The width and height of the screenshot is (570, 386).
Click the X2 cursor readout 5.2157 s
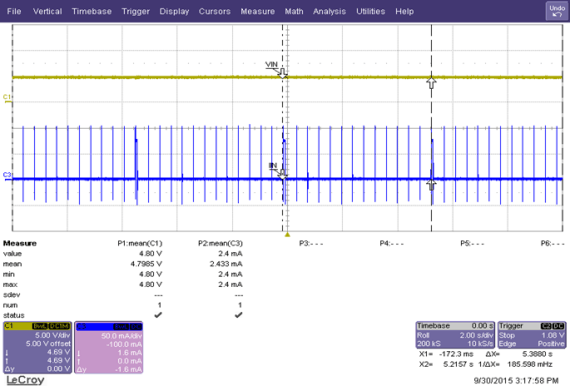click(458, 364)
